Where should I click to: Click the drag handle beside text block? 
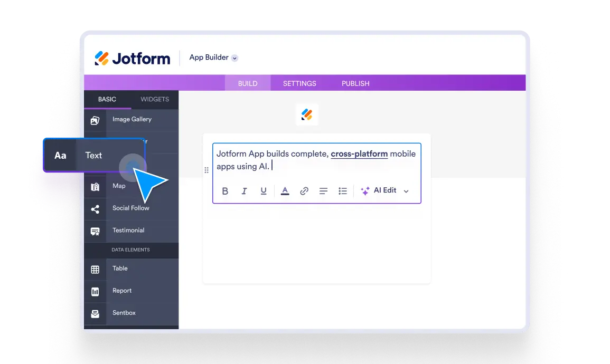click(x=207, y=170)
